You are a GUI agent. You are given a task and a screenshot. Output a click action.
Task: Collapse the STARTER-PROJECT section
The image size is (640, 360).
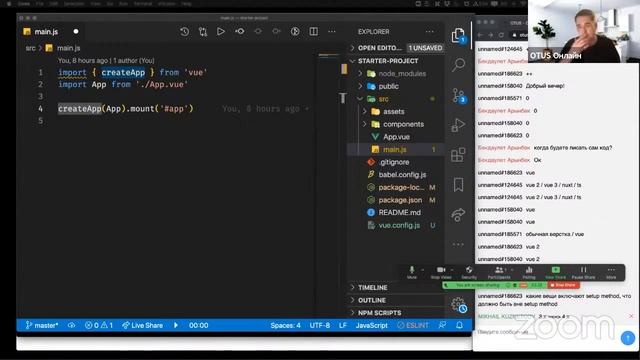click(396, 61)
